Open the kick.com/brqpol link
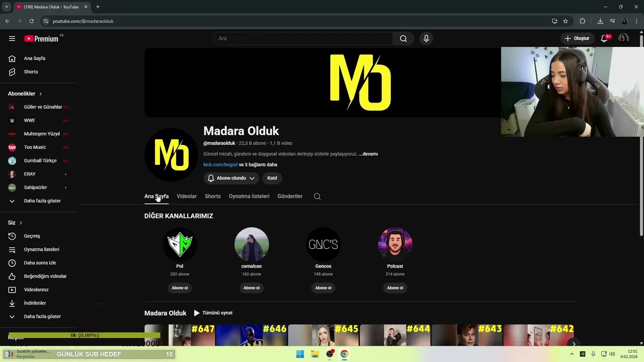 (x=220, y=164)
